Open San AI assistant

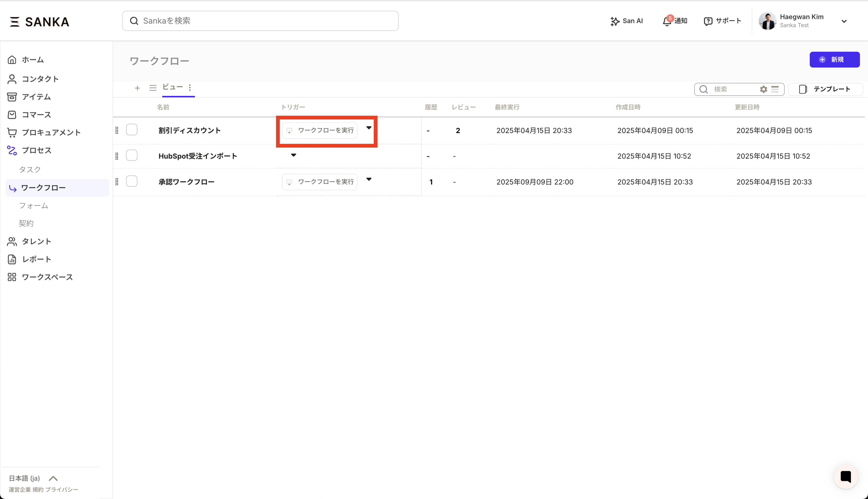click(x=626, y=21)
